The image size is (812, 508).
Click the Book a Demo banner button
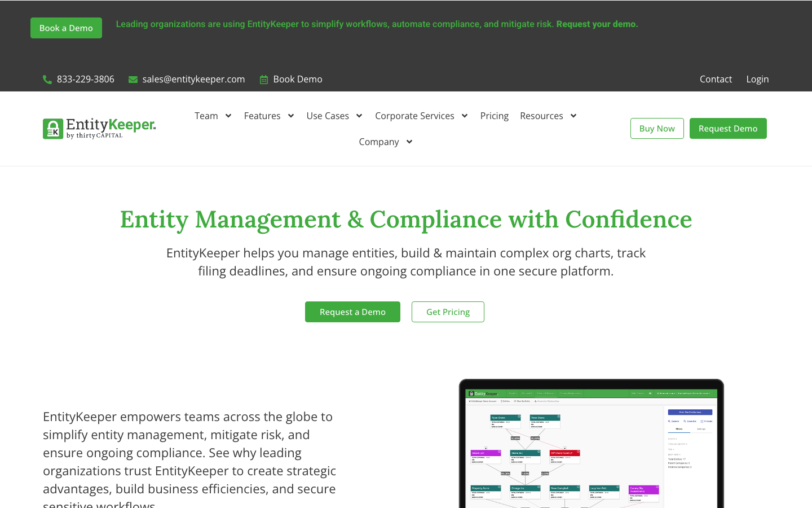(x=66, y=28)
